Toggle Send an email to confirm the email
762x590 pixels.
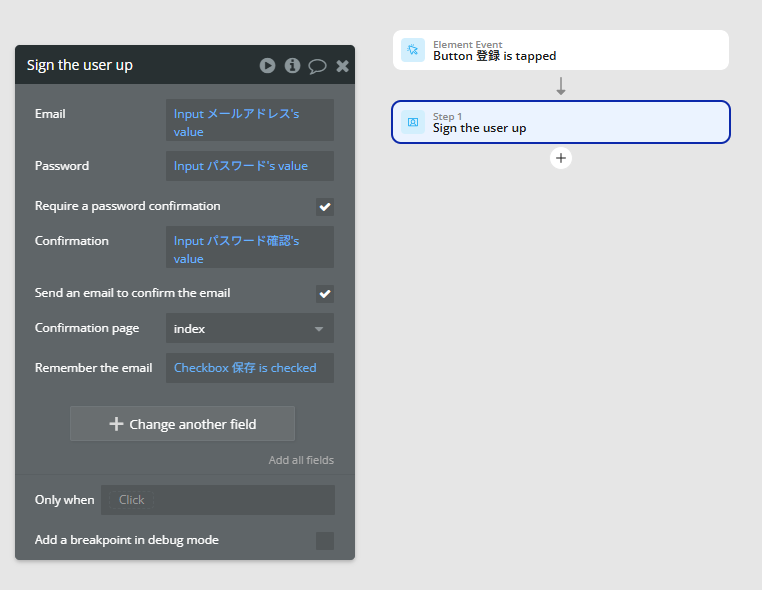325,294
